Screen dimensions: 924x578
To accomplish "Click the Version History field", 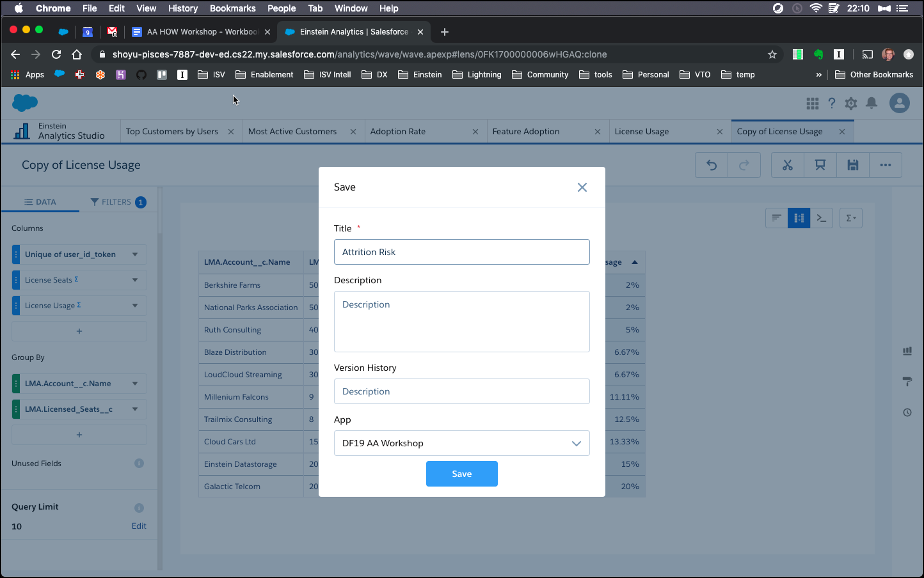I will pos(461,391).
